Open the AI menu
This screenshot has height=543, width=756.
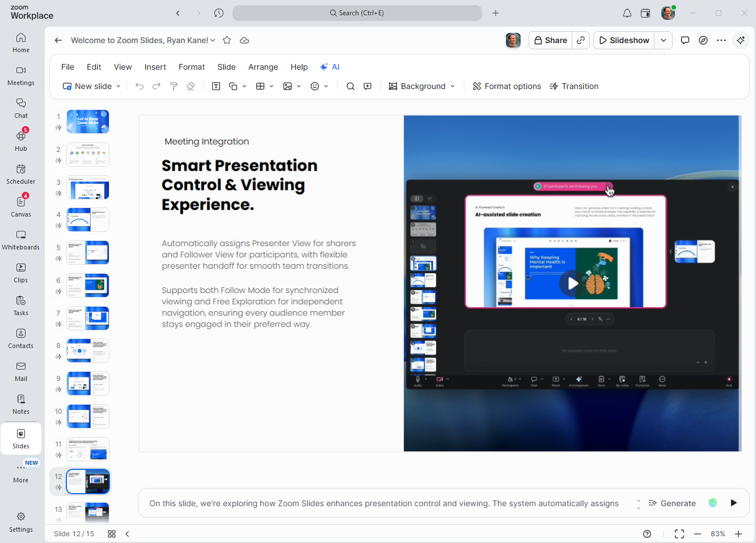(330, 67)
